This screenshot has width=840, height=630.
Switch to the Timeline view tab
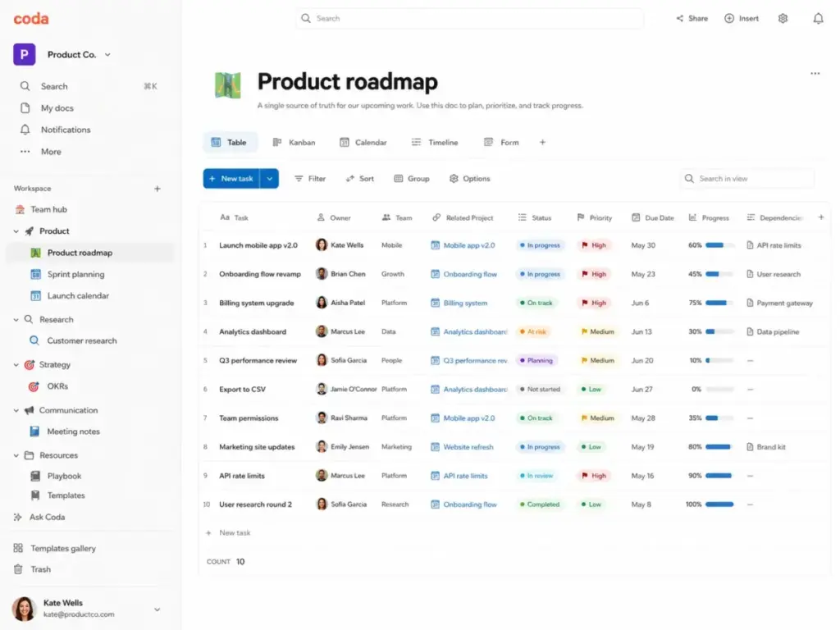click(435, 143)
